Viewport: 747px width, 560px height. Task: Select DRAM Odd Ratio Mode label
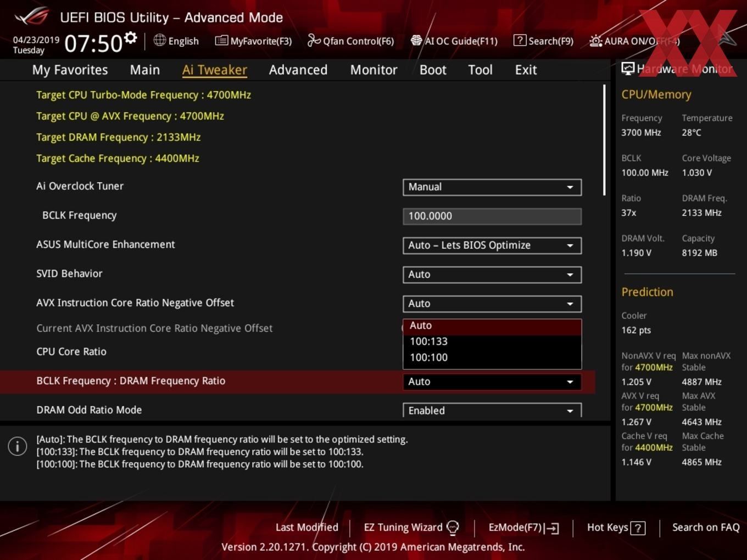[x=89, y=410]
